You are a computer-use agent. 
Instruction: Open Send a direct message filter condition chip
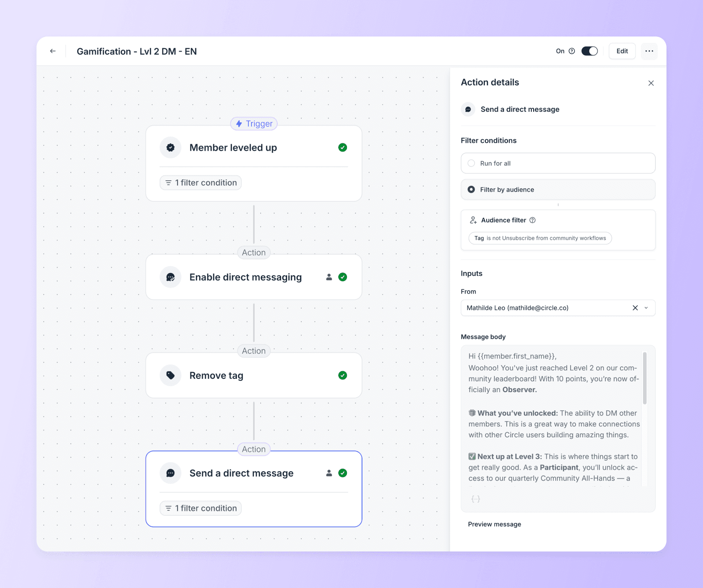(x=201, y=508)
